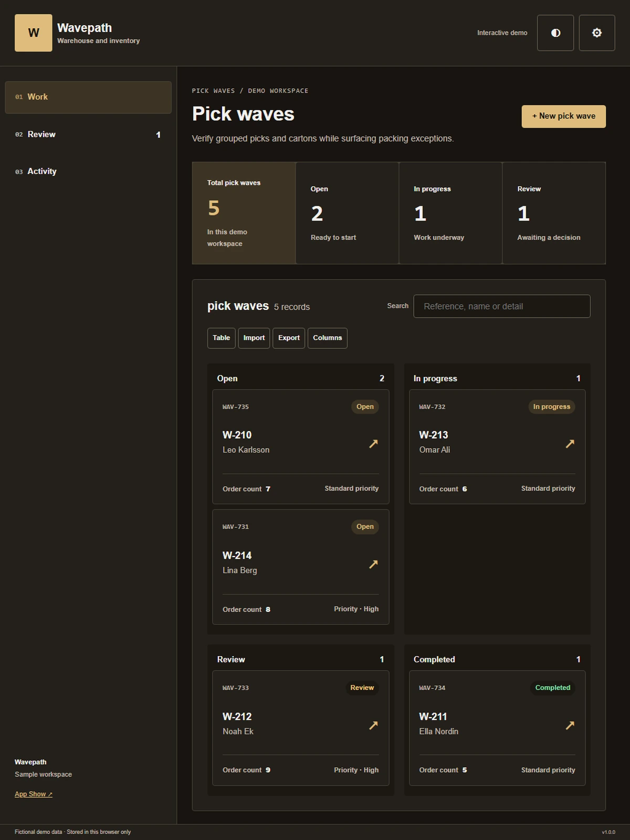
Task: Toggle the dark/light theme contrast button
Action: 555,33
